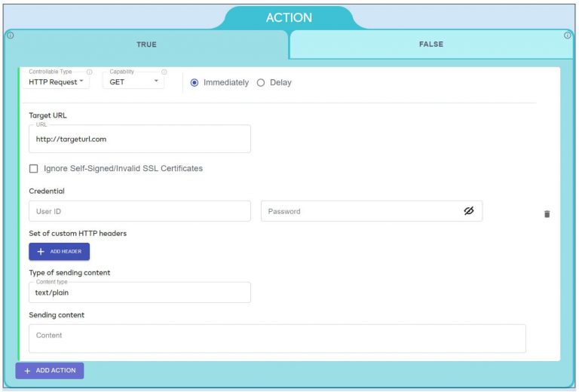The height and width of the screenshot is (392, 579).
Task: Show the password using the eye icon
Action: (468, 211)
